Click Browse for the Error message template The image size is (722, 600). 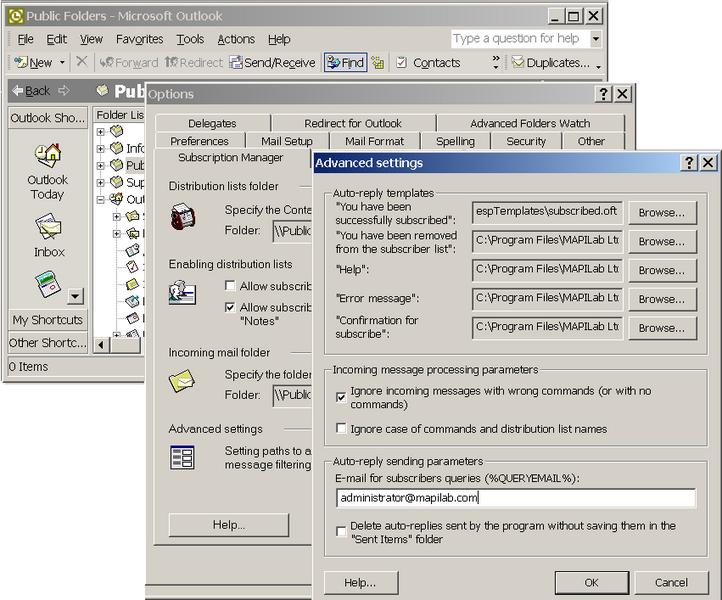662,299
